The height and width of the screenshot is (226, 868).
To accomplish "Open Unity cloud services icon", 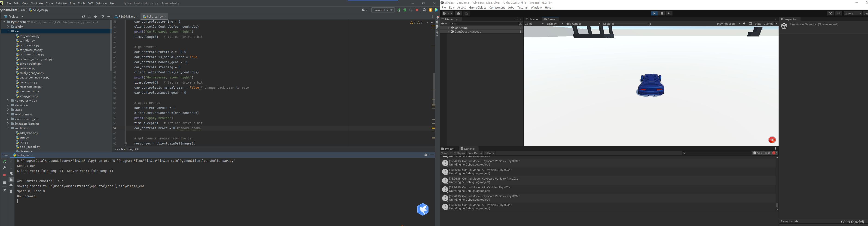I will point(458,13).
